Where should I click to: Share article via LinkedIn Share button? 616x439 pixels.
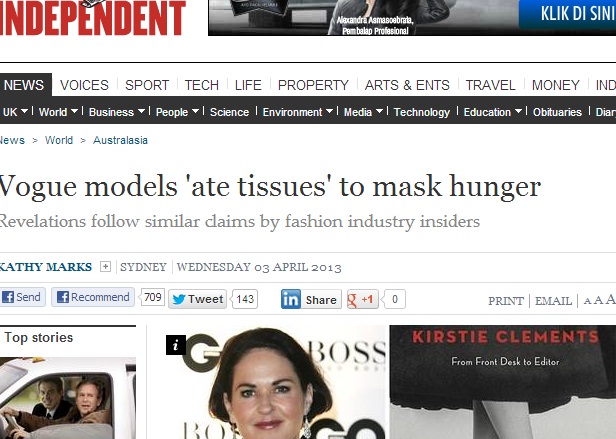(311, 299)
